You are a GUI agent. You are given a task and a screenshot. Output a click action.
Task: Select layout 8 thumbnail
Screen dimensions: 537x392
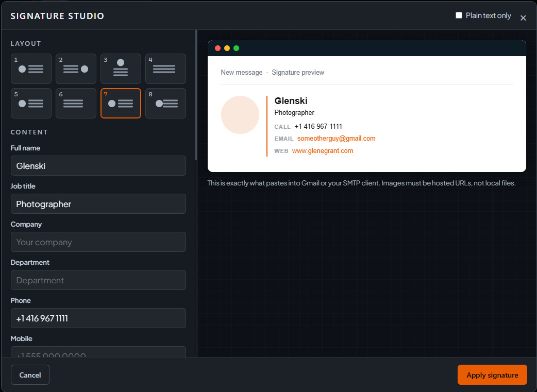point(166,104)
